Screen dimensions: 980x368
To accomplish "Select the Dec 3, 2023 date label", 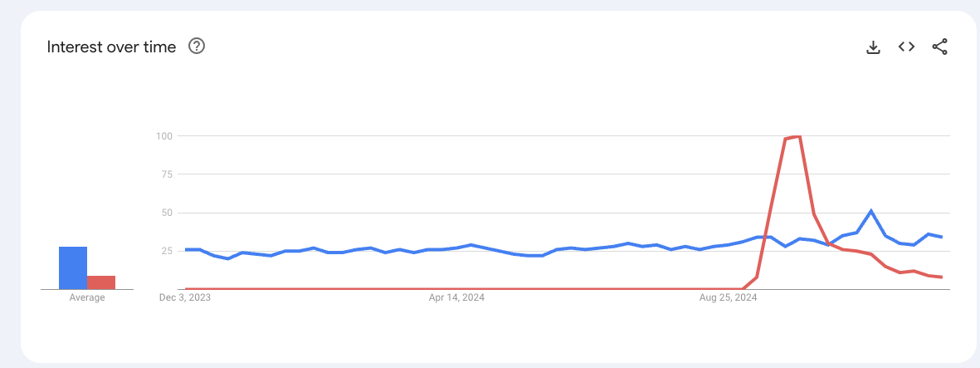I will click(x=185, y=297).
